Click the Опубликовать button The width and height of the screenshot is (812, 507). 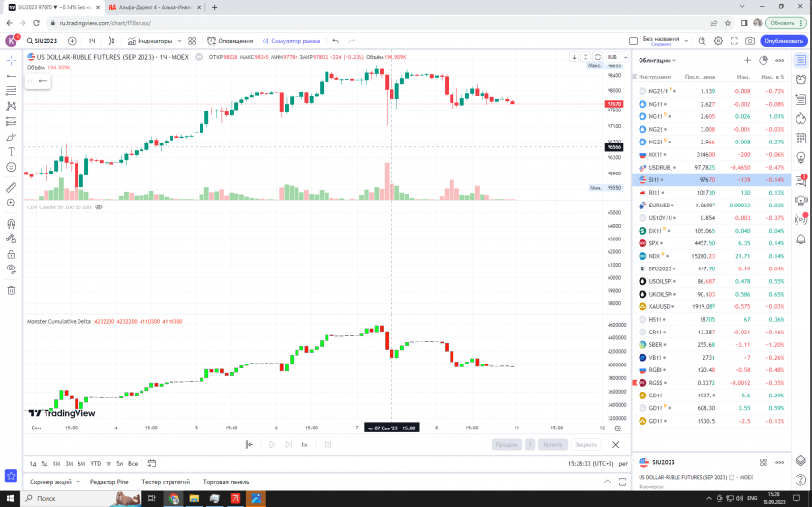pos(784,41)
